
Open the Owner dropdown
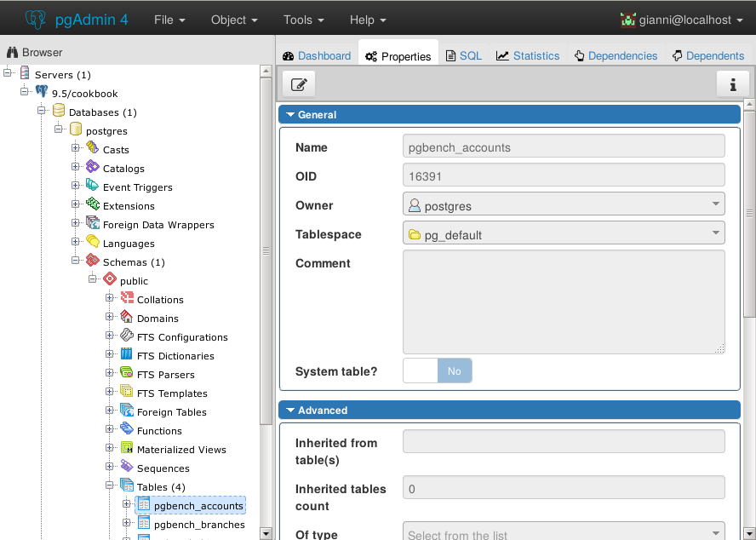point(564,204)
